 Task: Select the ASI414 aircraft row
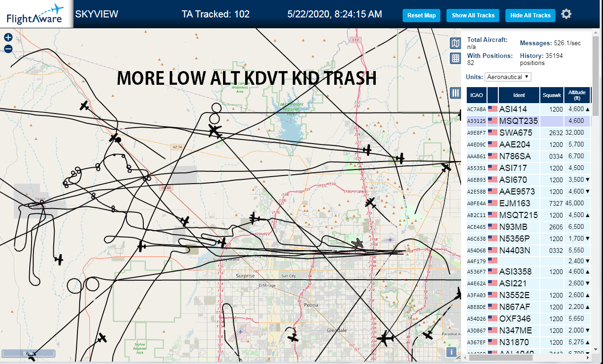pos(529,109)
